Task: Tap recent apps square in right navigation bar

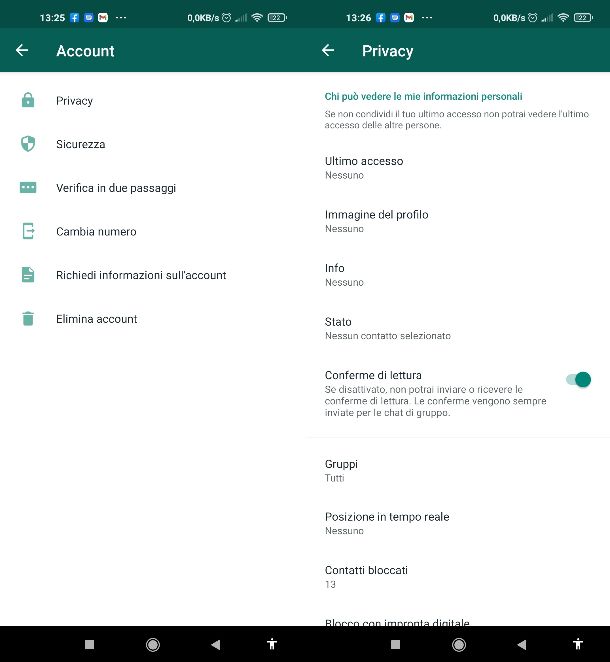Action: 396,644
